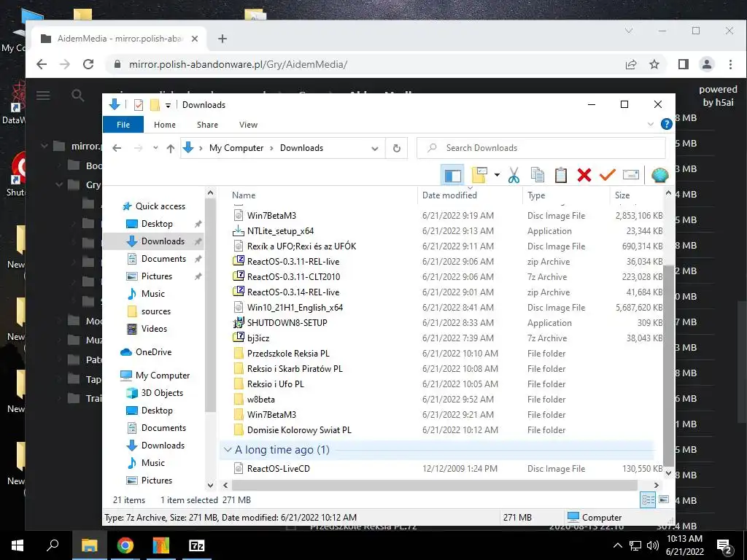Image resolution: width=747 pixels, height=560 pixels.
Task: Select the w8beta folder
Action: tap(260, 400)
